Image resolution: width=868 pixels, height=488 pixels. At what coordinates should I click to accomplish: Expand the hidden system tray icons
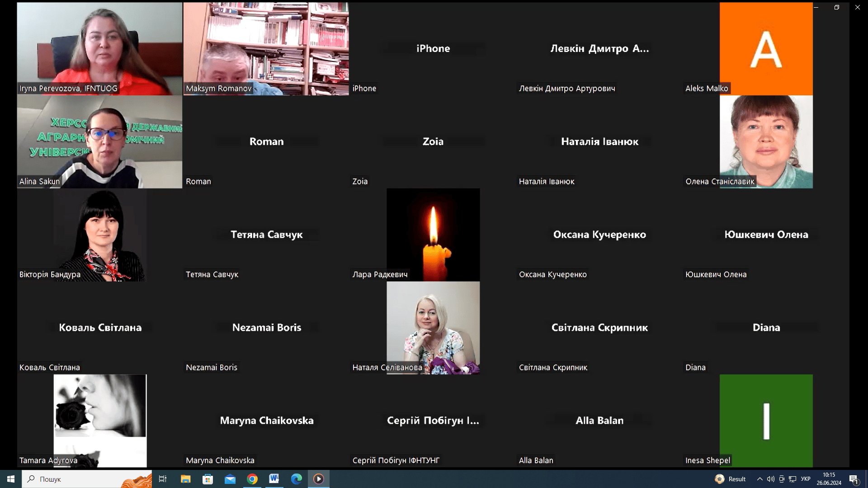pyautogui.click(x=759, y=479)
